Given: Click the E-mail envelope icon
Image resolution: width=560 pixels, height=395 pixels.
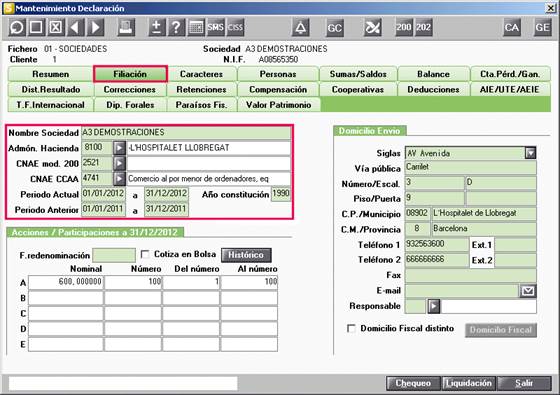Looking at the screenshot, I should click(x=528, y=291).
